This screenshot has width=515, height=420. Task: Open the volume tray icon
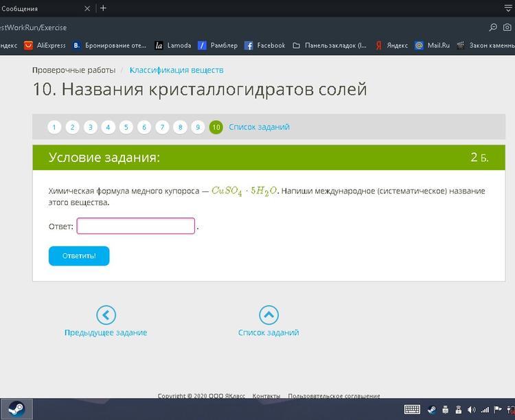coord(471,410)
